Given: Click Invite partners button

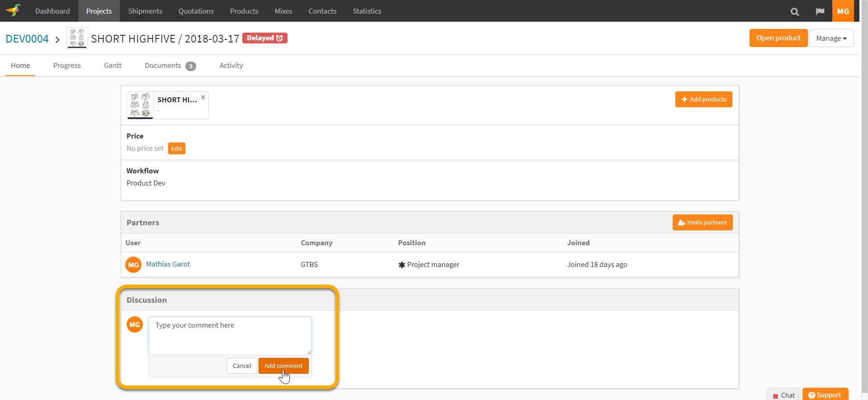Looking at the screenshot, I should (x=703, y=223).
